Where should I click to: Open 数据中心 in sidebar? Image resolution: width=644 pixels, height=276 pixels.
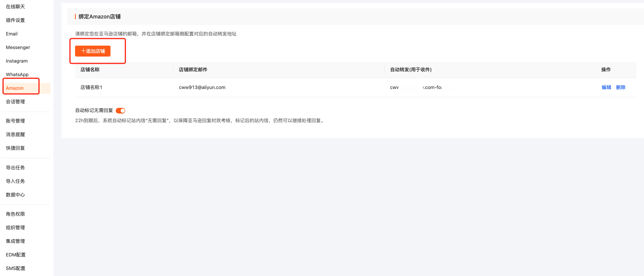point(15,195)
